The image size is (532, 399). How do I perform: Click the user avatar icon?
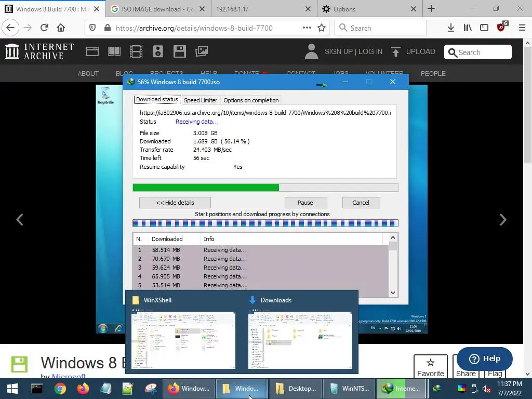coord(312,51)
